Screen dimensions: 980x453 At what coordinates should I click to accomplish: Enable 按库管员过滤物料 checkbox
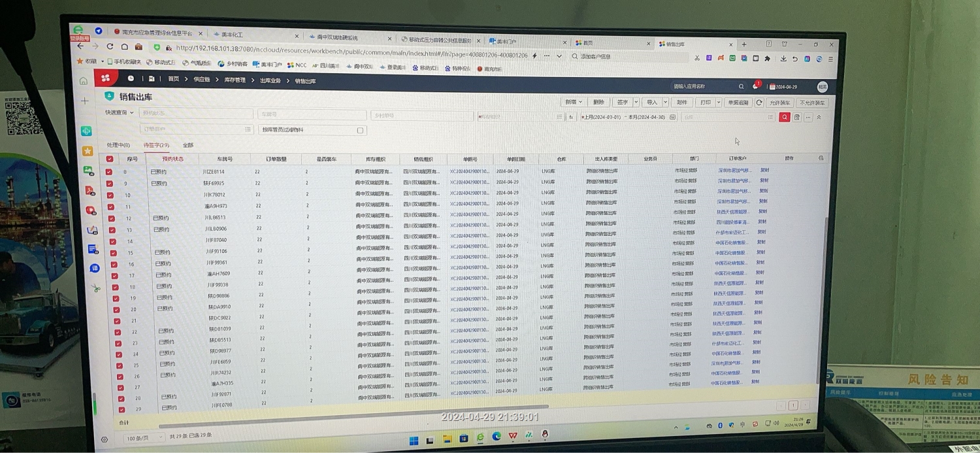click(x=360, y=130)
